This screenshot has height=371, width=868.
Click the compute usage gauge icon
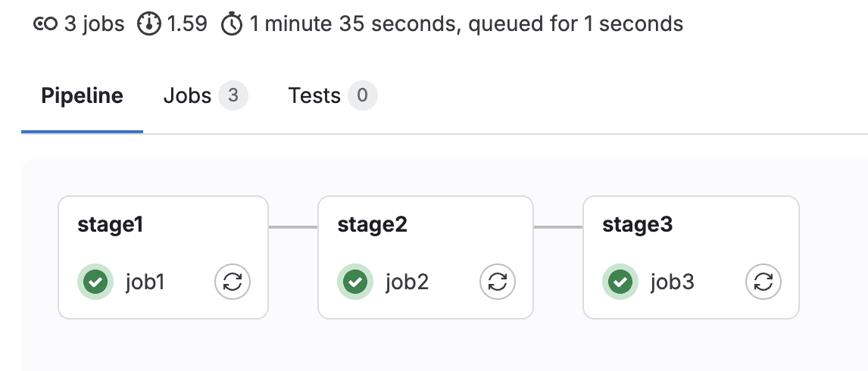149,24
